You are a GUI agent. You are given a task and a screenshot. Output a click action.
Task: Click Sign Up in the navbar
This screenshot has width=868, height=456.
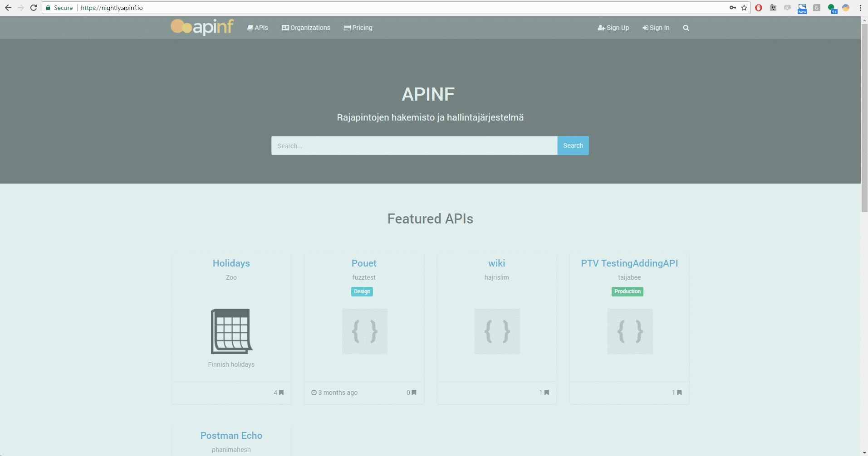(613, 28)
